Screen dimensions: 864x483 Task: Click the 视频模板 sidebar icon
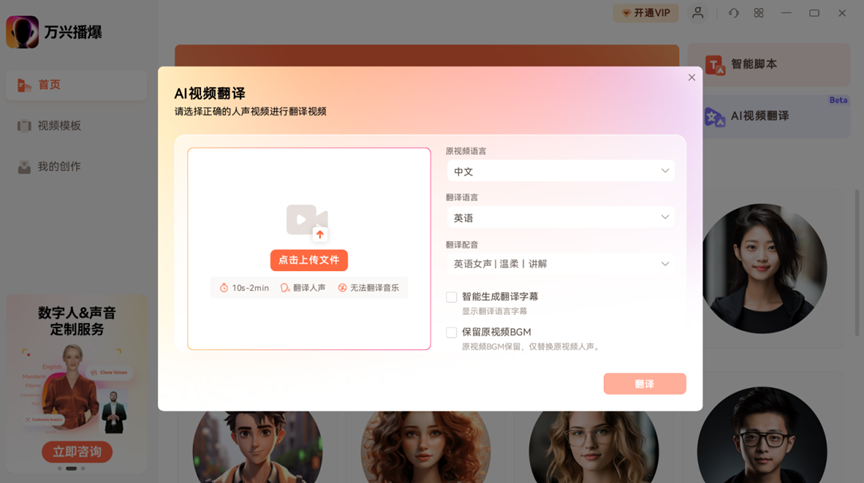[x=24, y=126]
